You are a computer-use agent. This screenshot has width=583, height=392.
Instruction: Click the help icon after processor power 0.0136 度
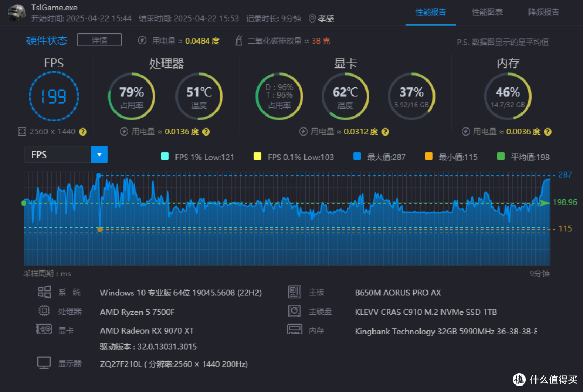(206, 132)
